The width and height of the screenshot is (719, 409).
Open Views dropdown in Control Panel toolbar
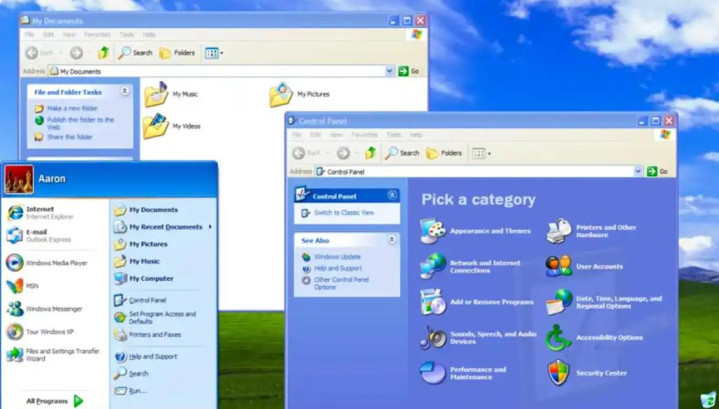pos(481,153)
